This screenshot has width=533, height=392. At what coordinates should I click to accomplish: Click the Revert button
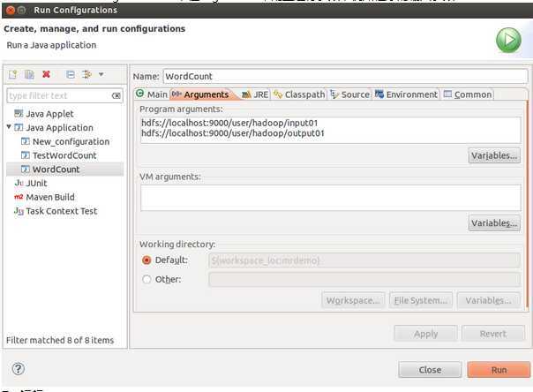point(493,334)
